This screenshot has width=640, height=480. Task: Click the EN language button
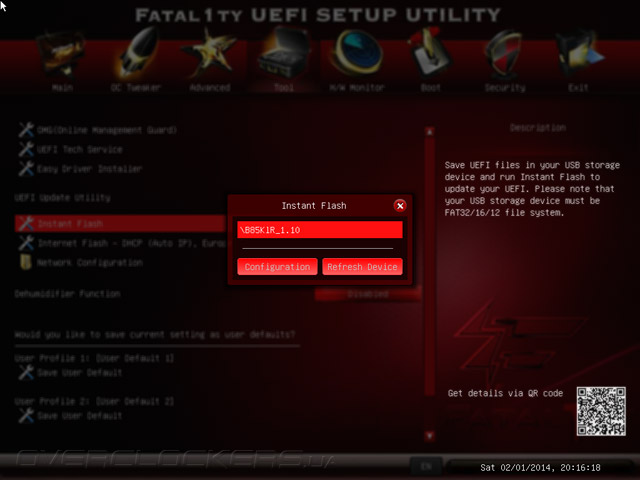(426, 466)
